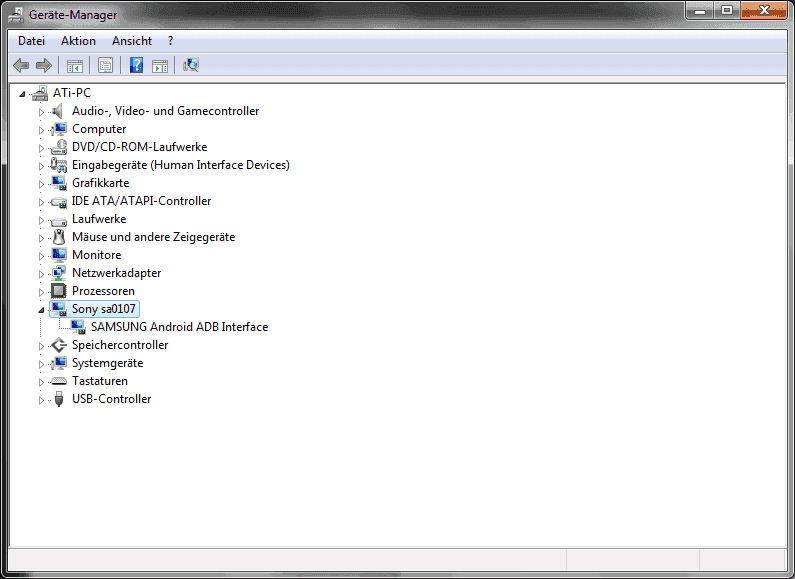
Task: Click the Computer category icon
Action: pyautogui.click(x=59, y=129)
